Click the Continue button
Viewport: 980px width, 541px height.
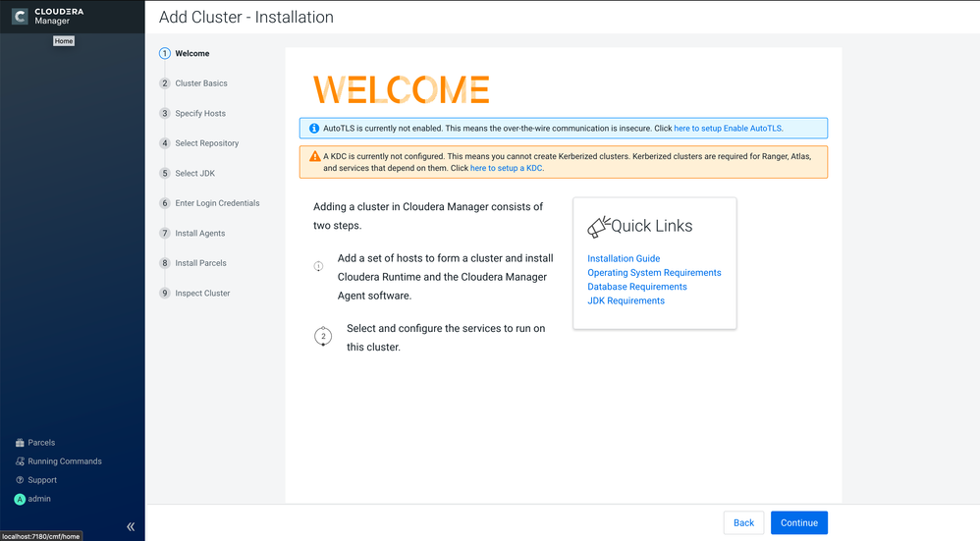click(798, 523)
